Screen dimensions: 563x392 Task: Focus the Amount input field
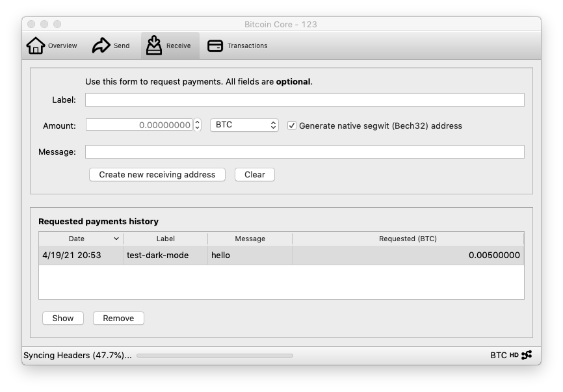click(139, 125)
